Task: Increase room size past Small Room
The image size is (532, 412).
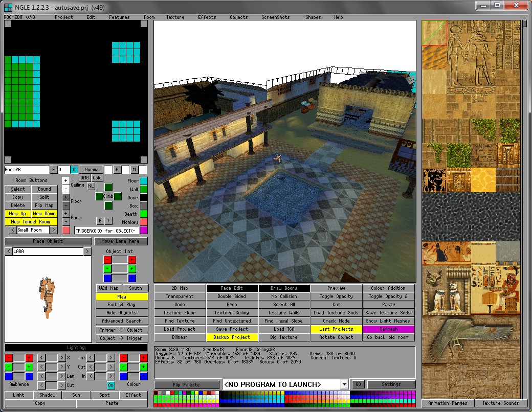Action: pyautogui.click(x=54, y=230)
